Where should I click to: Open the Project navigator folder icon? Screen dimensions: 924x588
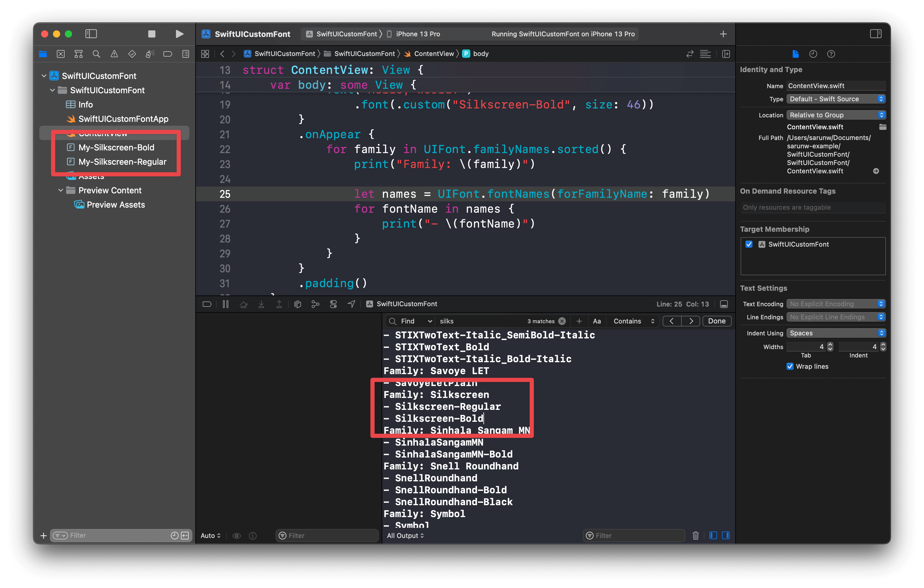click(x=43, y=54)
